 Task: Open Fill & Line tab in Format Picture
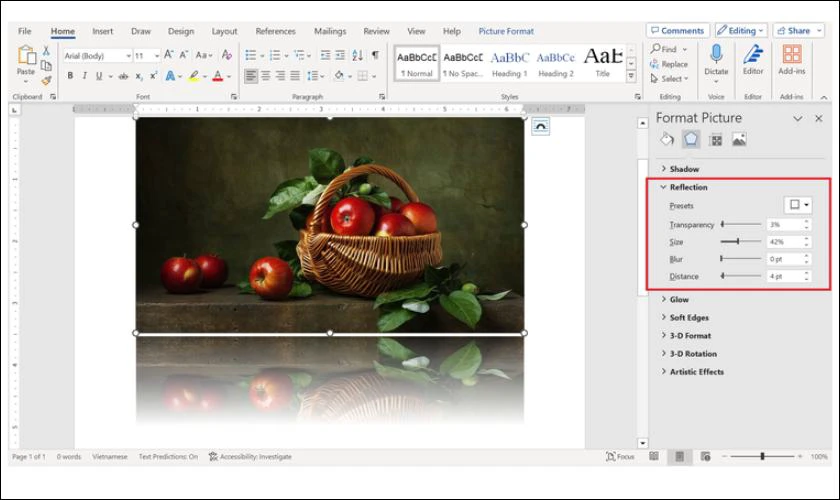666,140
